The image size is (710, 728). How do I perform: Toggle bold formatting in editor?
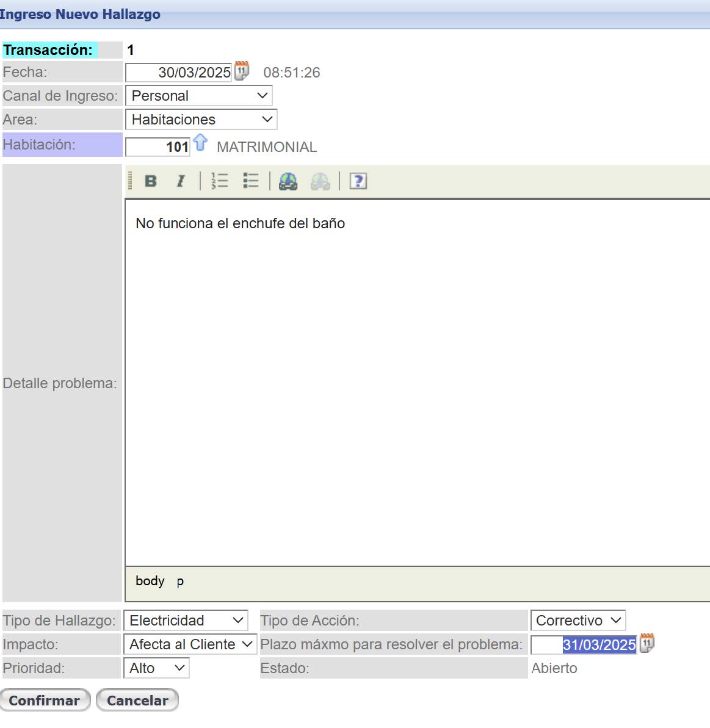tap(150, 181)
